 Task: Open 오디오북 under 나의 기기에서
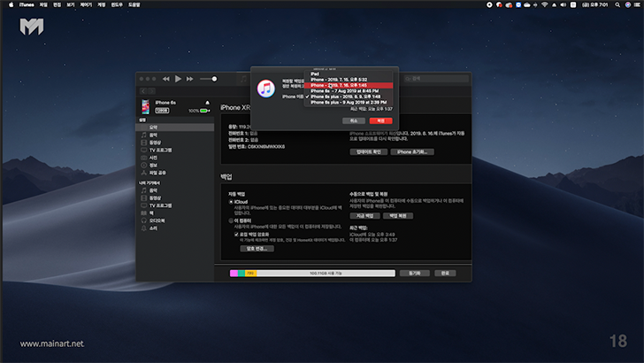pyautogui.click(x=175, y=220)
